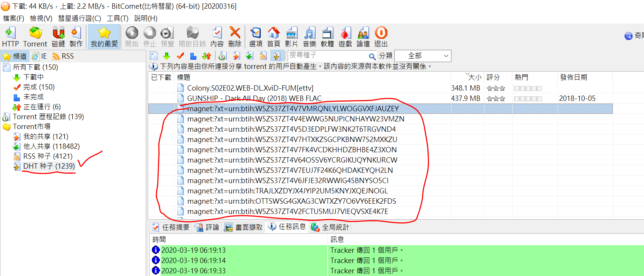Open 選項 options from the toolbar
Viewport: 644px width, 276px height.
(256, 37)
